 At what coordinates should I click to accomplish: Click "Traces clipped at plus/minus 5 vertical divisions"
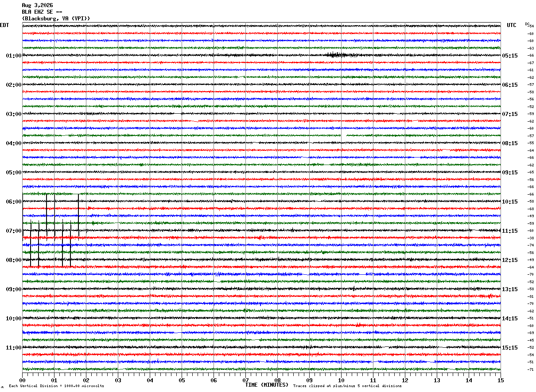tap(347, 386)
